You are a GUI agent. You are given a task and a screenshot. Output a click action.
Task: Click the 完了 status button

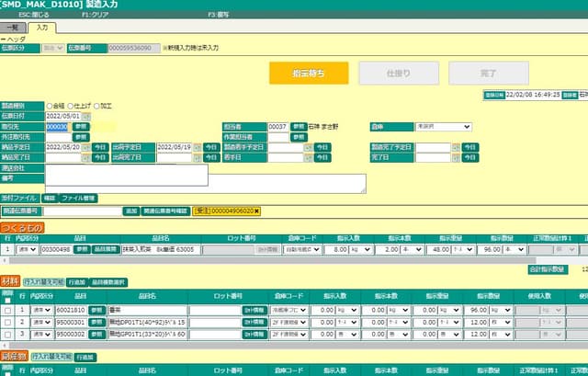489,74
